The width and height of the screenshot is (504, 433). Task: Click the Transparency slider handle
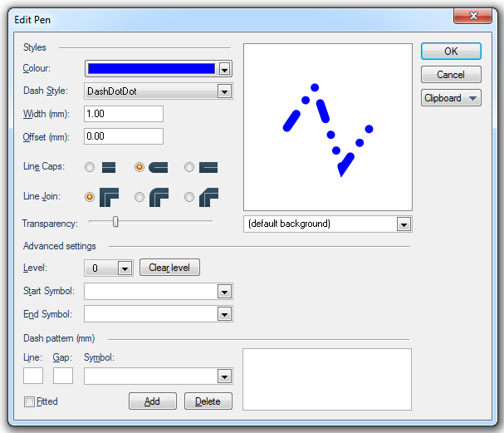pyautogui.click(x=115, y=221)
